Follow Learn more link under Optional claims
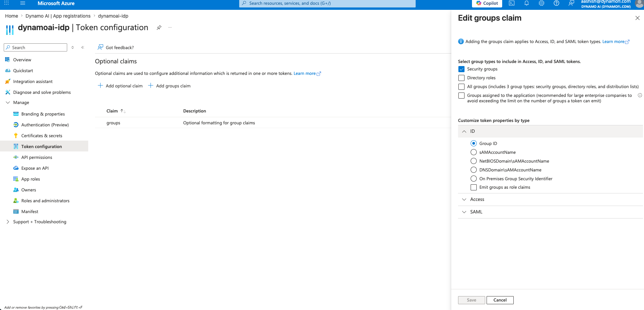Image resolution: width=644 pixels, height=310 pixels. pos(307,74)
